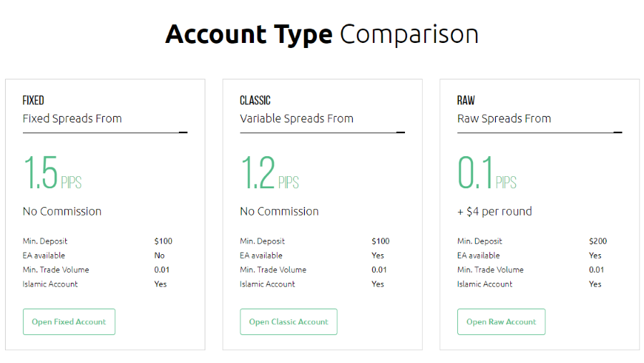
Task: Click No Commission in the Fixed card
Action: tap(62, 211)
